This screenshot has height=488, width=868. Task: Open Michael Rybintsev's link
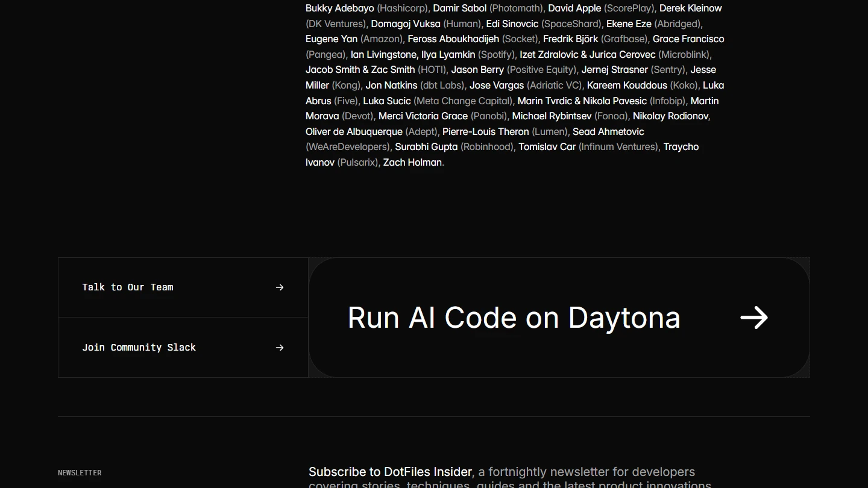point(552,116)
